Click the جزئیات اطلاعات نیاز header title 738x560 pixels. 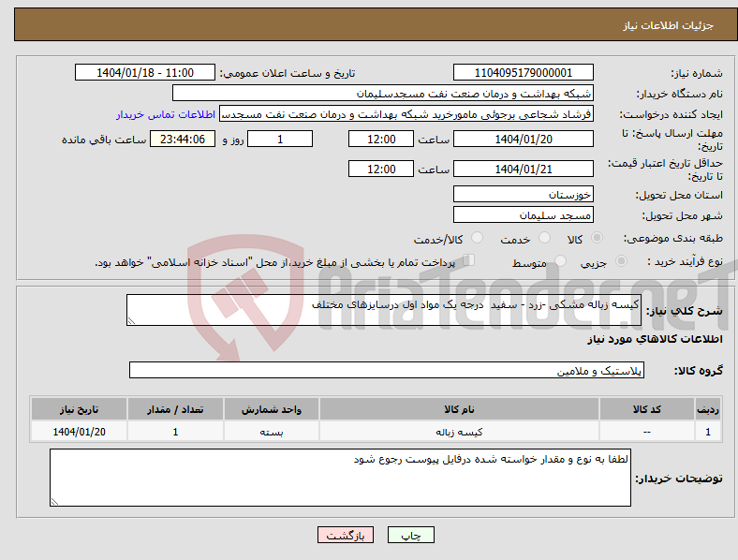(669, 25)
